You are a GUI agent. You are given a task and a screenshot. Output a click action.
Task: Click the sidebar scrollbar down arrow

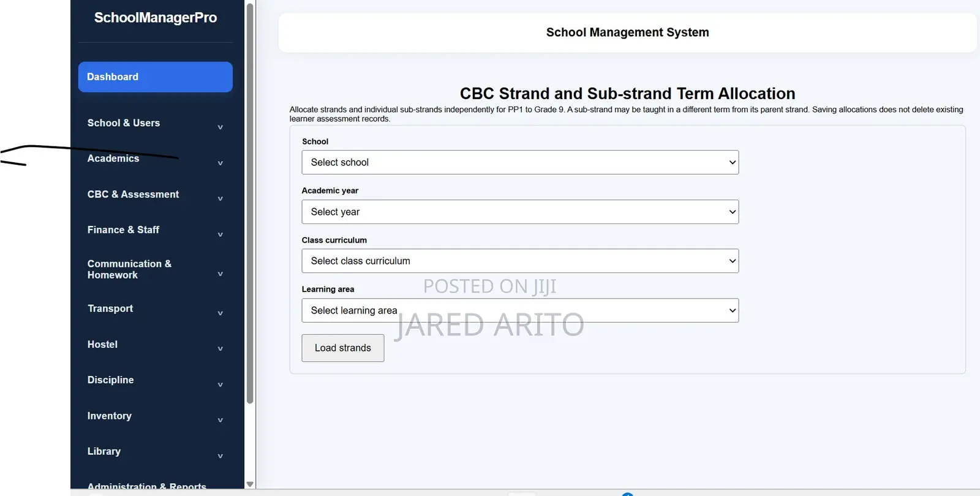pyautogui.click(x=250, y=484)
